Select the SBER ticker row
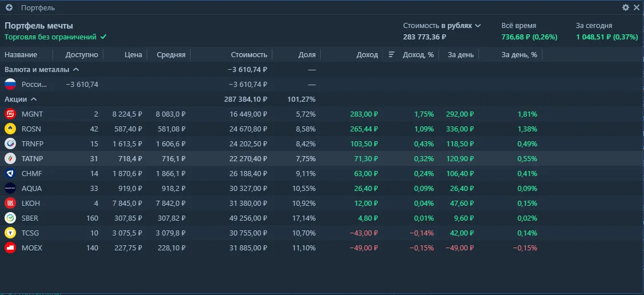The width and height of the screenshot is (644, 295). point(322,218)
